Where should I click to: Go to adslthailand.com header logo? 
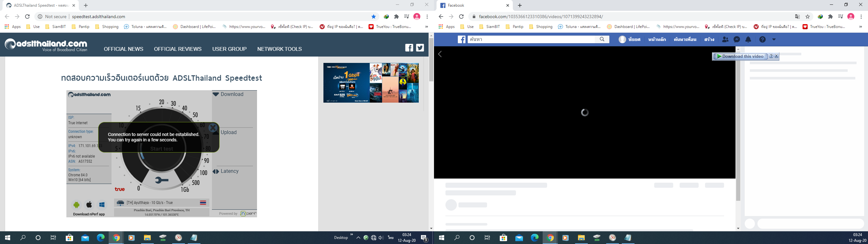click(x=46, y=45)
